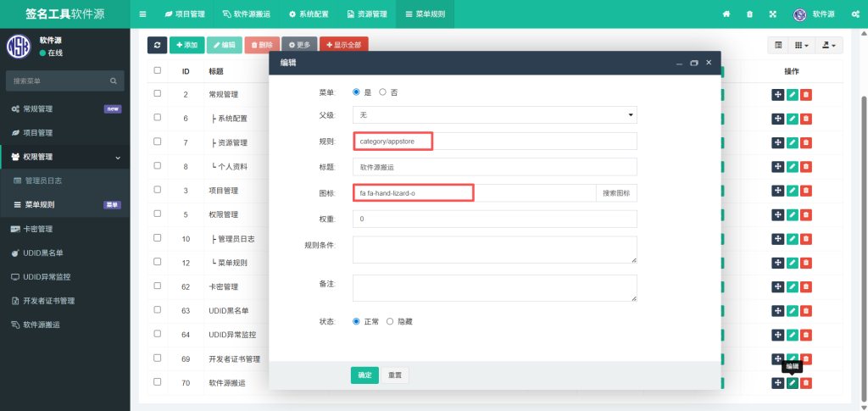Open 卡密管理 in the sidebar
Image resolution: width=868 pixels, height=411 pixels.
coord(37,229)
